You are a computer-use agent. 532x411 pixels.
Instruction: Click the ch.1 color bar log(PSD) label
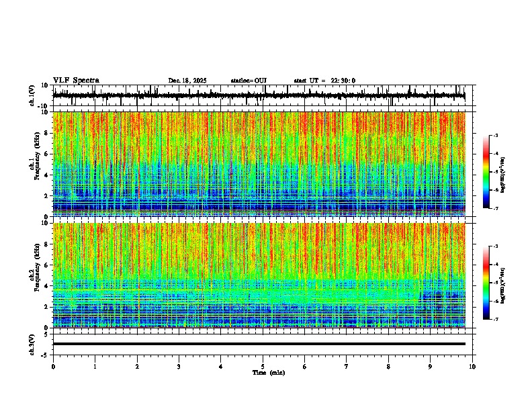502,175
